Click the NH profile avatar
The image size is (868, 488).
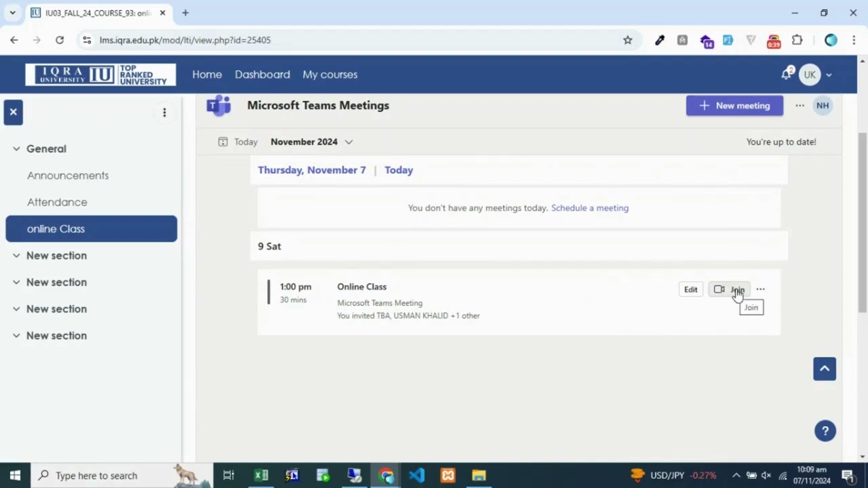pyautogui.click(x=823, y=106)
